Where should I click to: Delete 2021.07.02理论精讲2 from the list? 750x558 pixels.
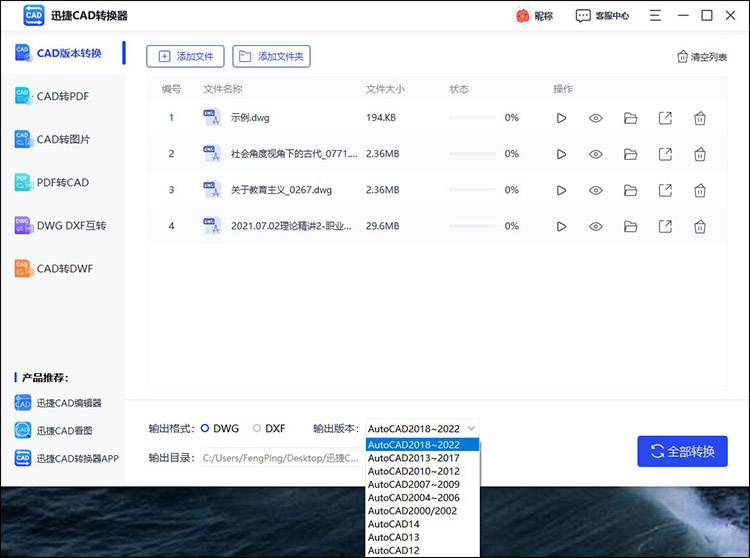click(x=700, y=227)
